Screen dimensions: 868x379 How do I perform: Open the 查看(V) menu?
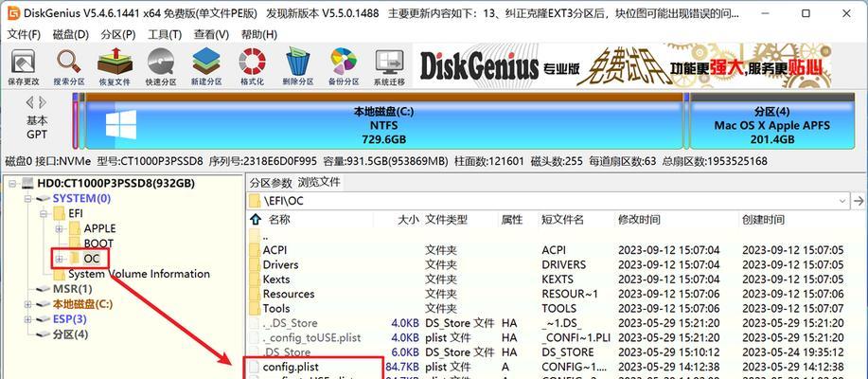211,34
